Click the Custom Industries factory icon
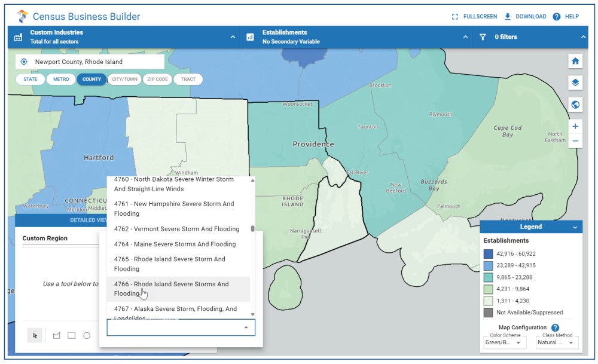Screen dimensions: 598x364 point(18,37)
